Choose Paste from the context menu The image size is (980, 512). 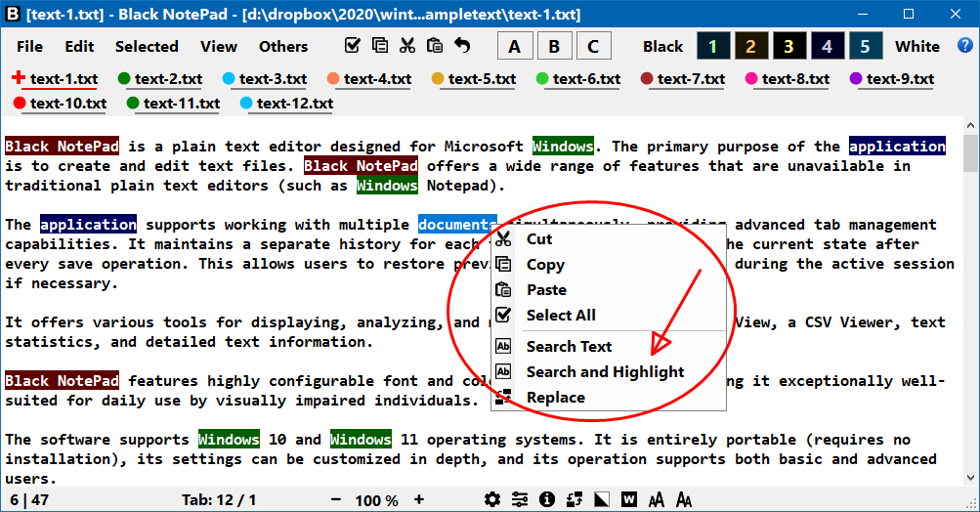[x=609, y=290]
